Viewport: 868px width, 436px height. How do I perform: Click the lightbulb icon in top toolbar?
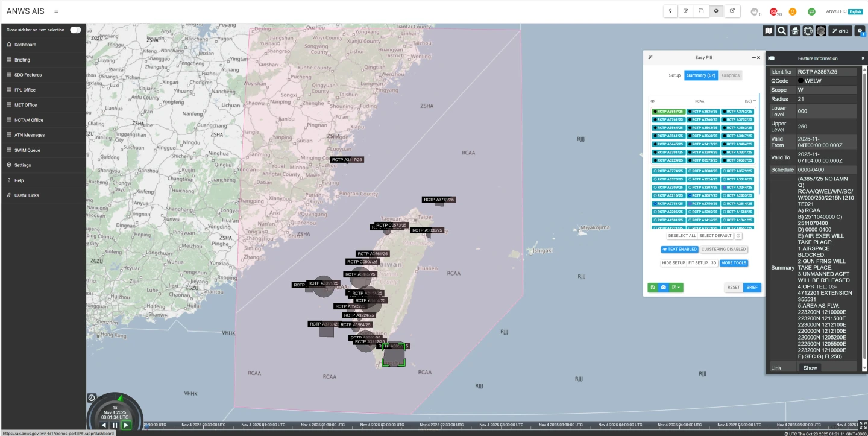[670, 11]
